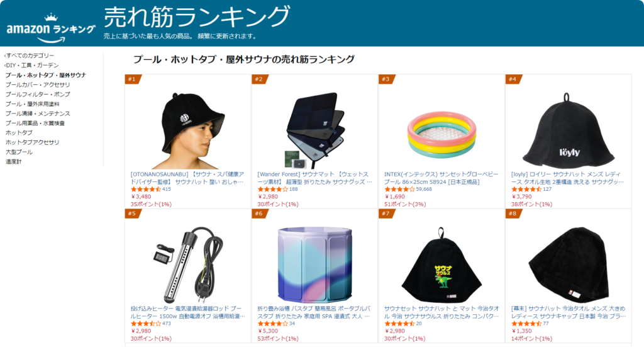
Task: Click the immersion heater rod product image
Action: coord(187,265)
